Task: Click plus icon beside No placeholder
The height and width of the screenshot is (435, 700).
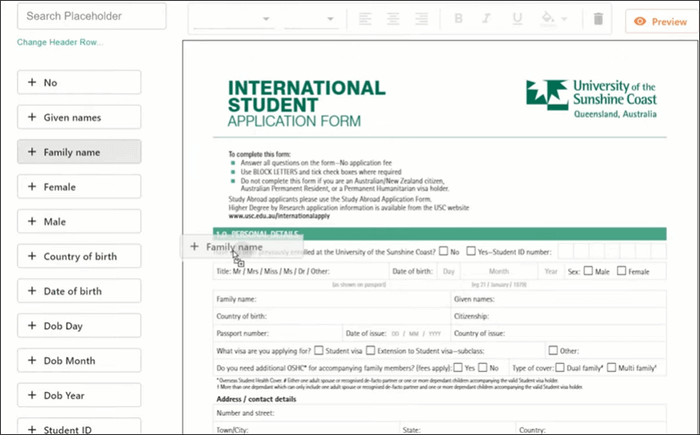Action: coord(32,82)
